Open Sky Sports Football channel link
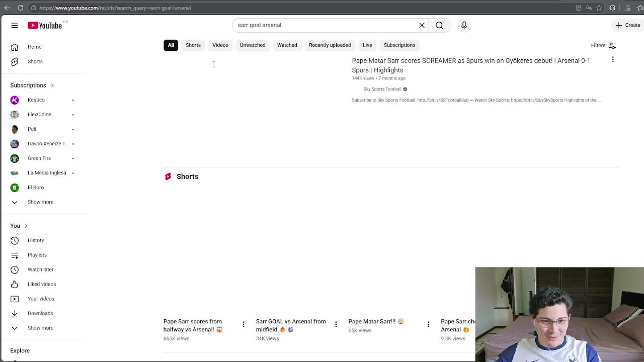The image size is (644, 362). [382, 89]
